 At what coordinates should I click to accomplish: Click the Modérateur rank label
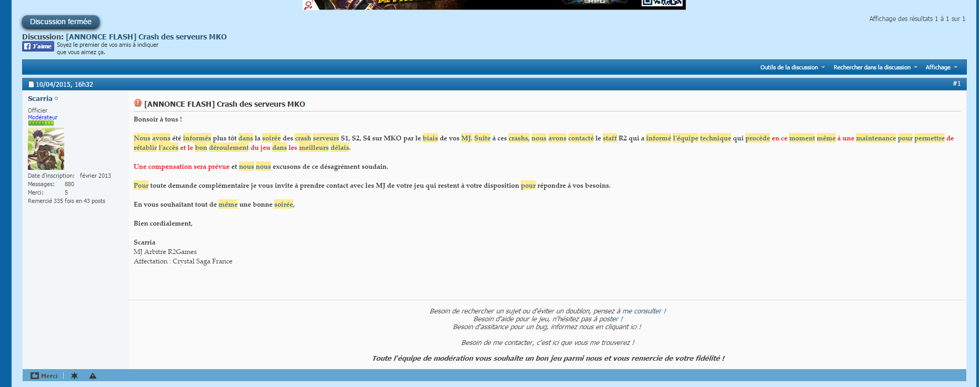point(43,117)
